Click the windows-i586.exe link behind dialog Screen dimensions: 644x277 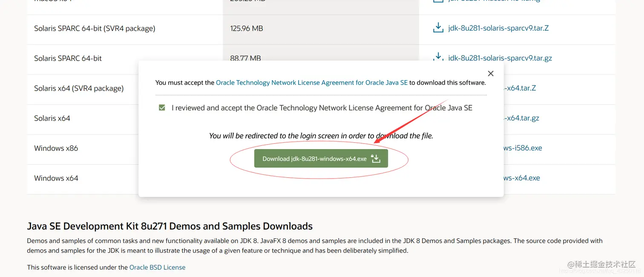click(x=523, y=148)
